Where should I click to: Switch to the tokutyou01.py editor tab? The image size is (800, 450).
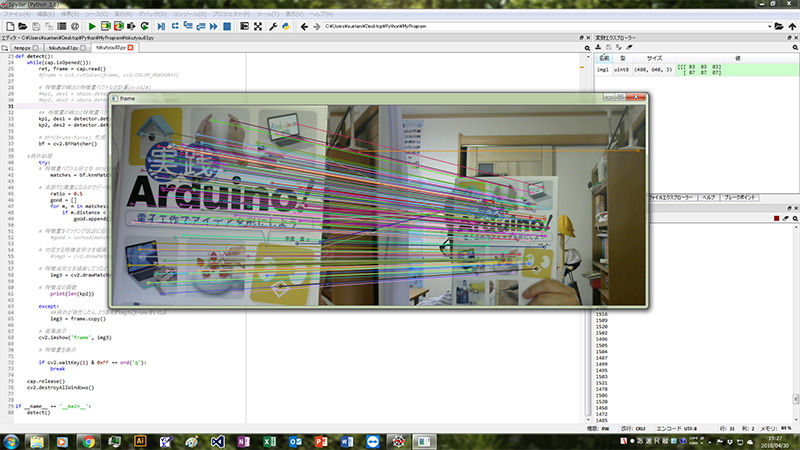[x=66, y=47]
